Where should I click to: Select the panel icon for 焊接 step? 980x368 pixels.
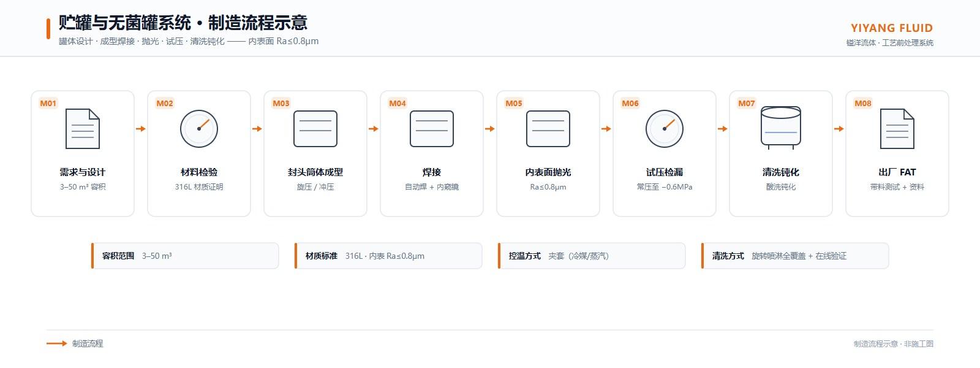coord(432,129)
